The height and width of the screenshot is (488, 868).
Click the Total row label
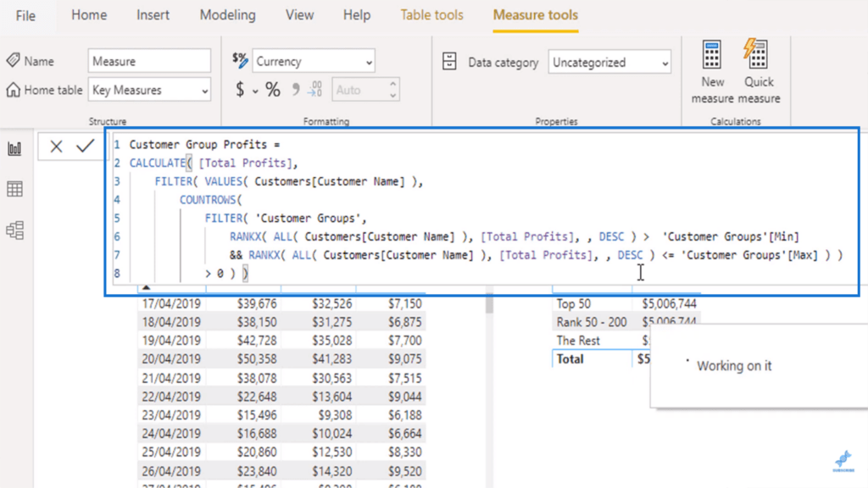[570, 359]
